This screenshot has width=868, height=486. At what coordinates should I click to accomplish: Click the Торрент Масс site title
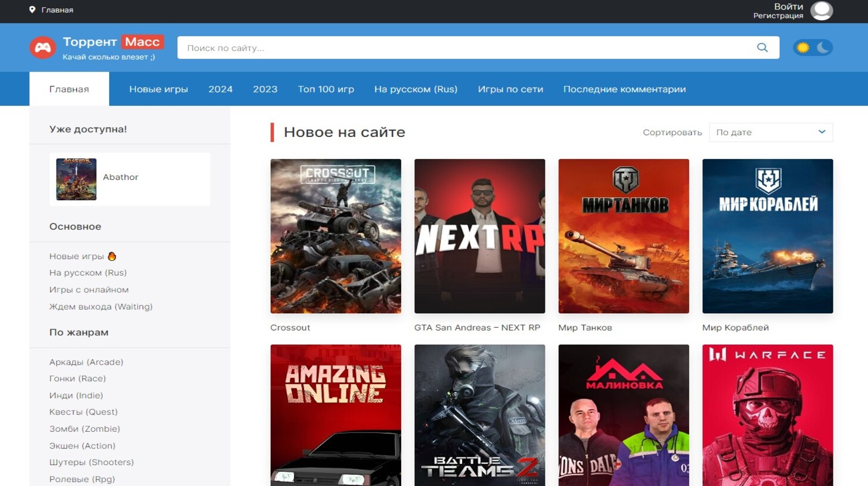(x=113, y=42)
